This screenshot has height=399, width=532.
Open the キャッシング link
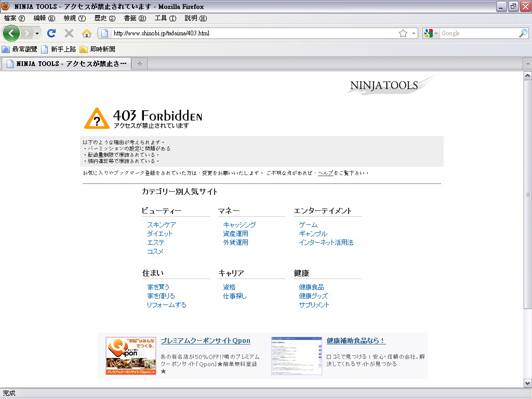pos(240,224)
